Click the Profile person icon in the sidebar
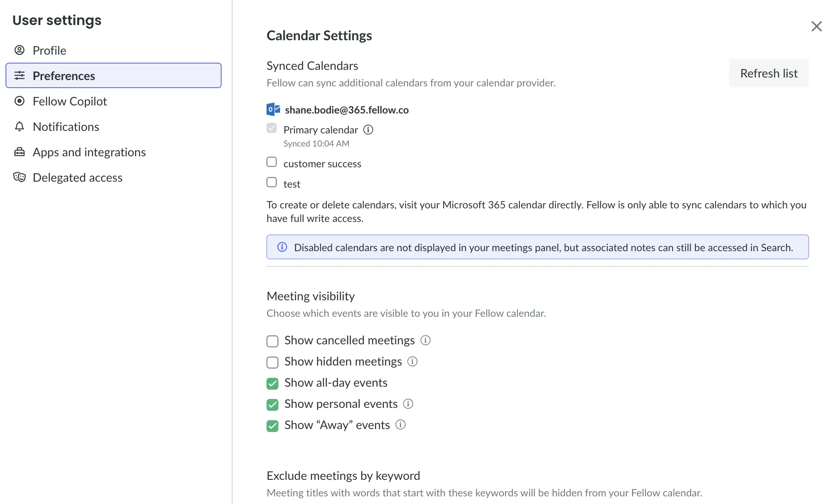839x504 pixels. point(19,50)
